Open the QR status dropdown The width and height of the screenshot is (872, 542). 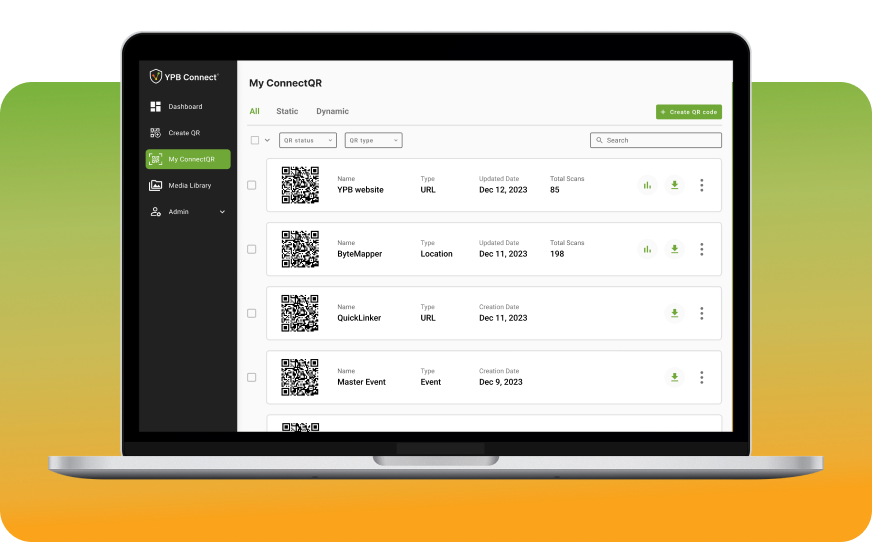(x=308, y=140)
